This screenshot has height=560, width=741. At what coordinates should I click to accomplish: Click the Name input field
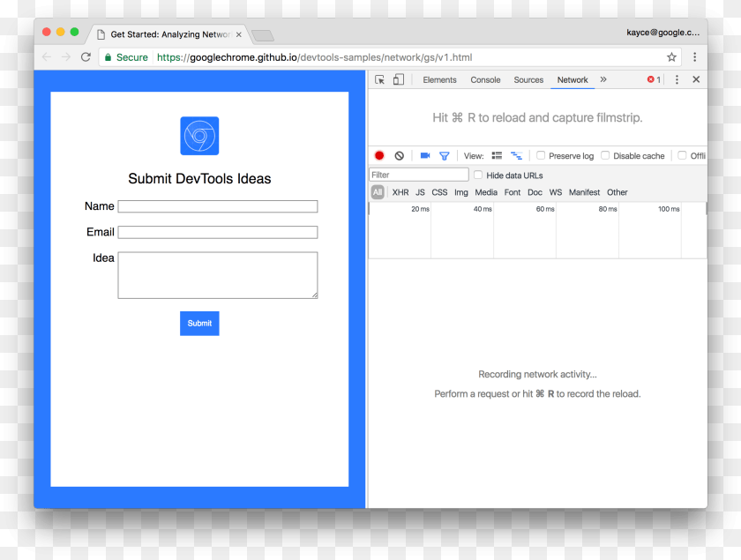(218, 206)
